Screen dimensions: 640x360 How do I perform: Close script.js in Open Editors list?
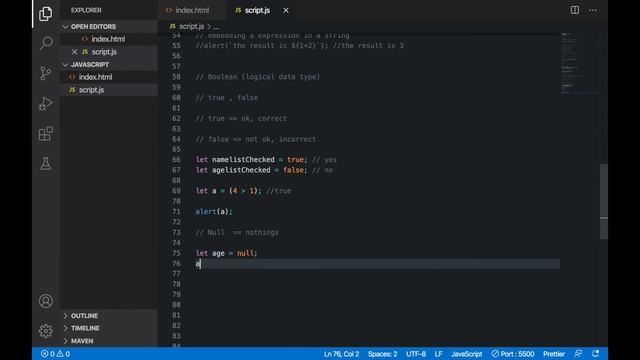click(74, 52)
